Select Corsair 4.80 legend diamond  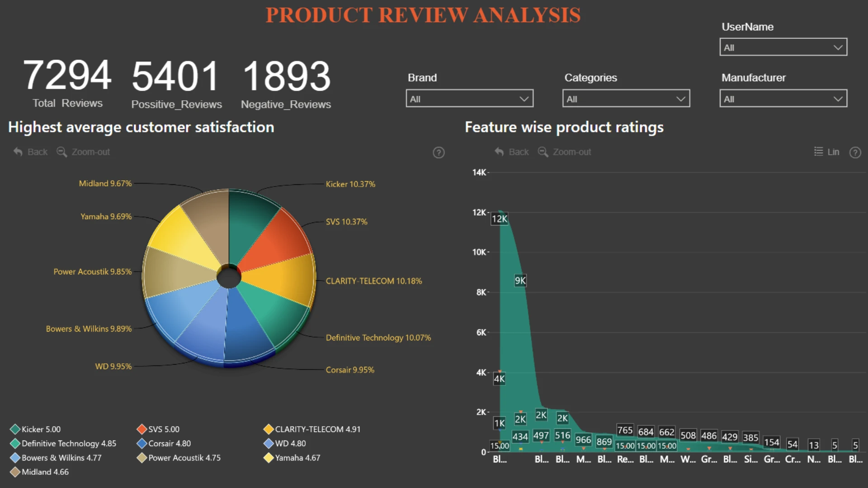142,444
